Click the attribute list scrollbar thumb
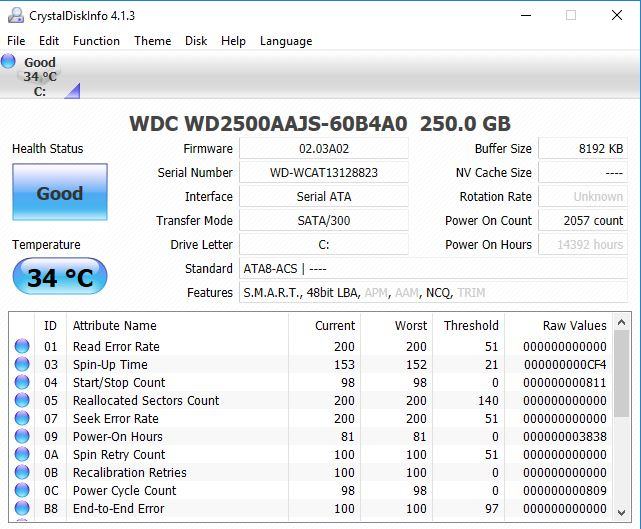Viewport: 641px width, 529px height. click(621, 374)
